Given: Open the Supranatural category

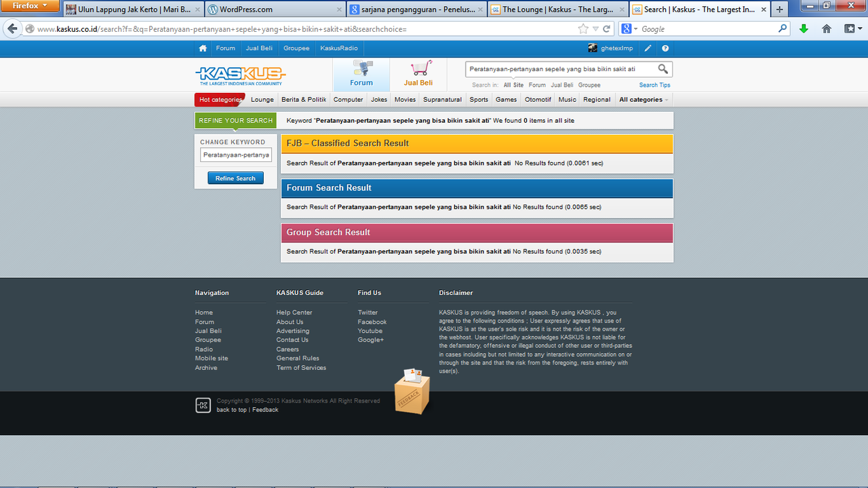Looking at the screenshot, I should point(442,100).
